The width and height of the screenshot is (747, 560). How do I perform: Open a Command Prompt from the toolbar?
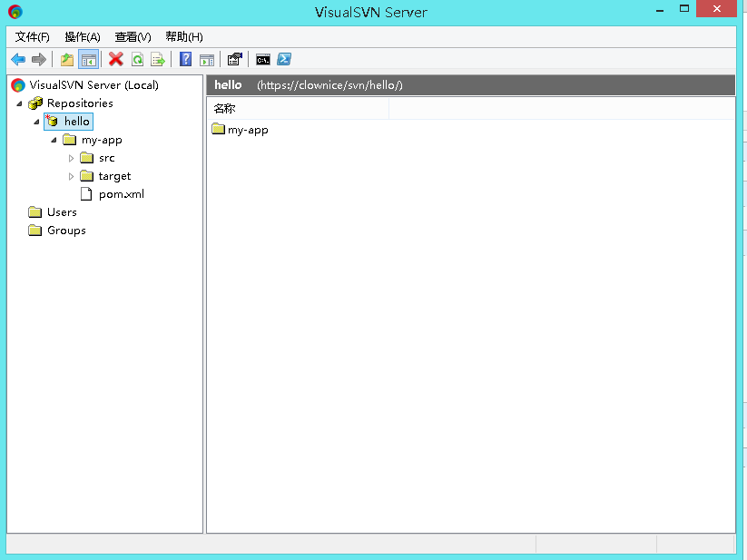[262, 59]
